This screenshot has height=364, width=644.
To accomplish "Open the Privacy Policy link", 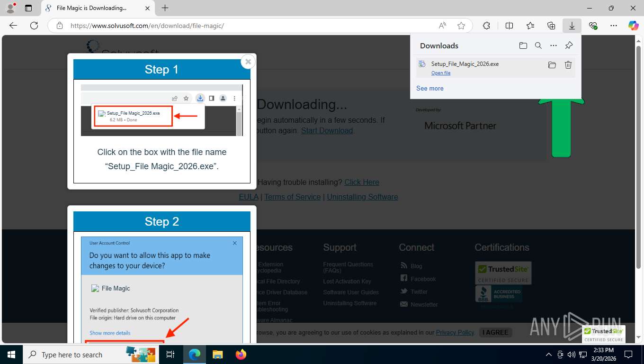I will 455,332.
